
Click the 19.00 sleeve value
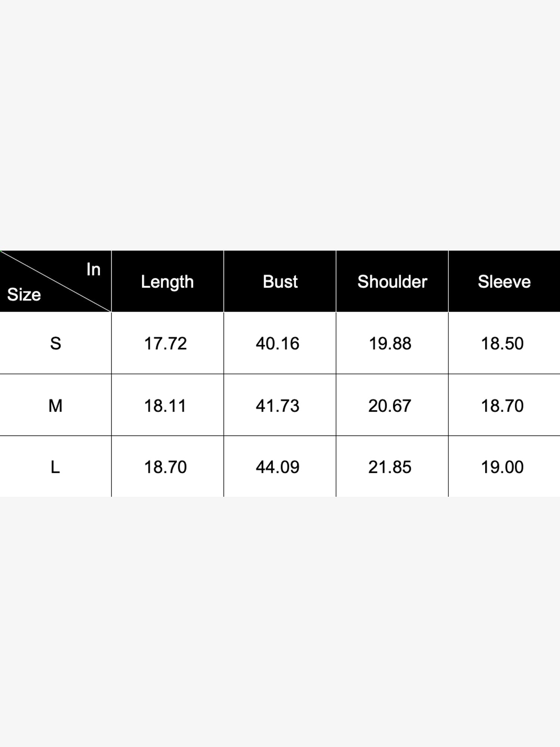pyautogui.click(x=502, y=467)
